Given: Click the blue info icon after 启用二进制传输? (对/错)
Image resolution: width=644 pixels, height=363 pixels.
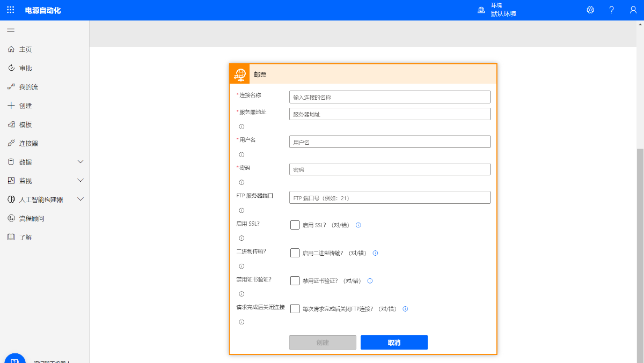Looking at the screenshot, I should pyautogui.click(x=376, y=253).
